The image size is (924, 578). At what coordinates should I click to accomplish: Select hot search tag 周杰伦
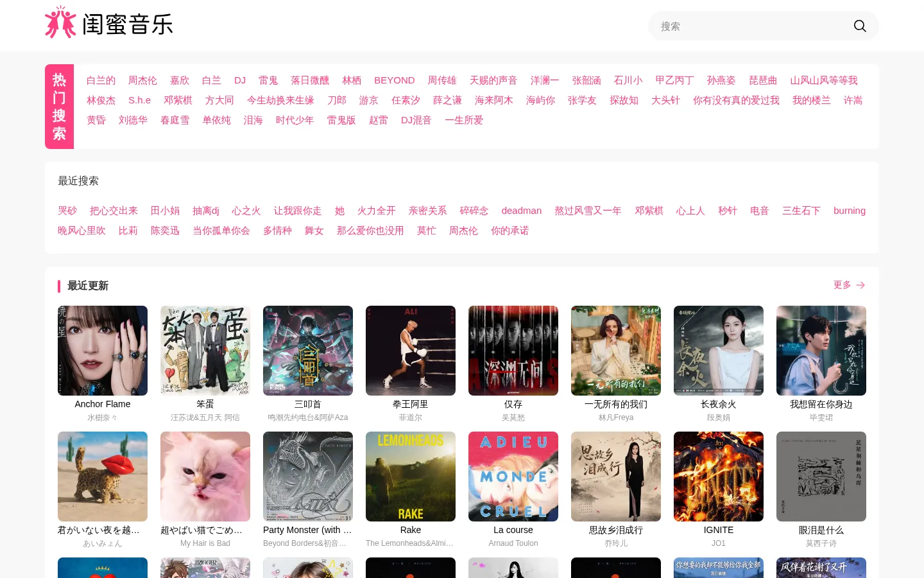pos(142,80)
